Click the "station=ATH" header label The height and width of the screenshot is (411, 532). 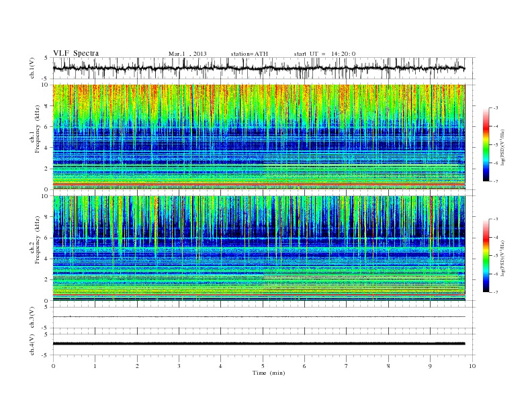249,54
